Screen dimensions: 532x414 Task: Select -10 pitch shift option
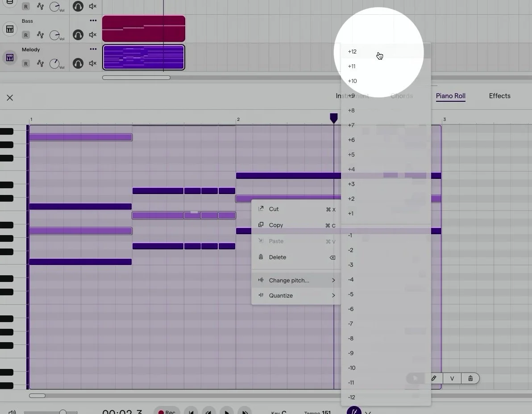[x=386, y=368]
